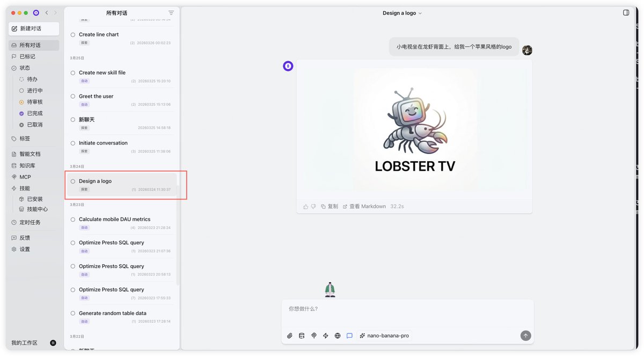The height and width of the screenshot is (356, 644).
Task: Open the conversation list filter icon
Action: [171, 13]
